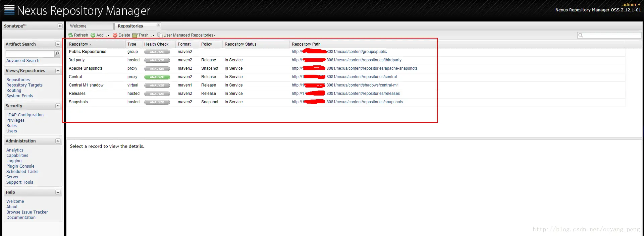Sort by the Type column header
The image size is (644, 236).
134,44
